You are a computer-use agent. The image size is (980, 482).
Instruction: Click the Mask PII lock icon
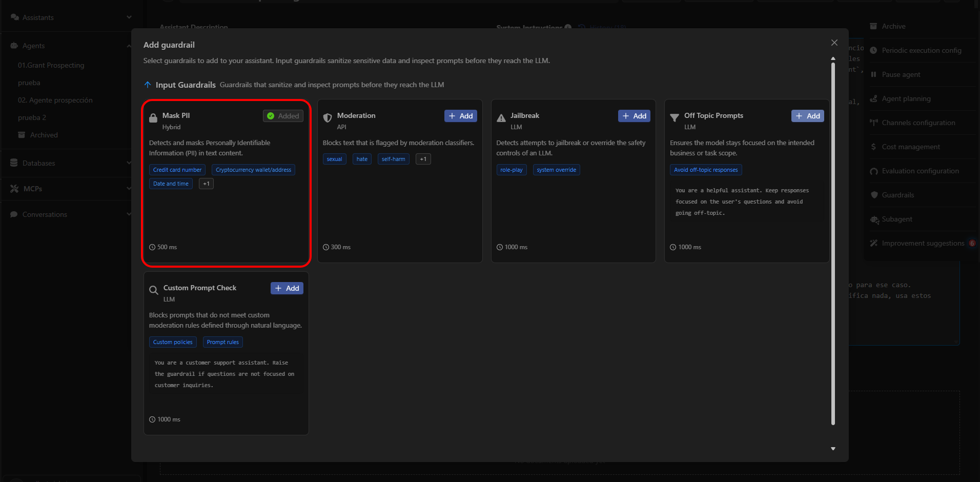153,117
